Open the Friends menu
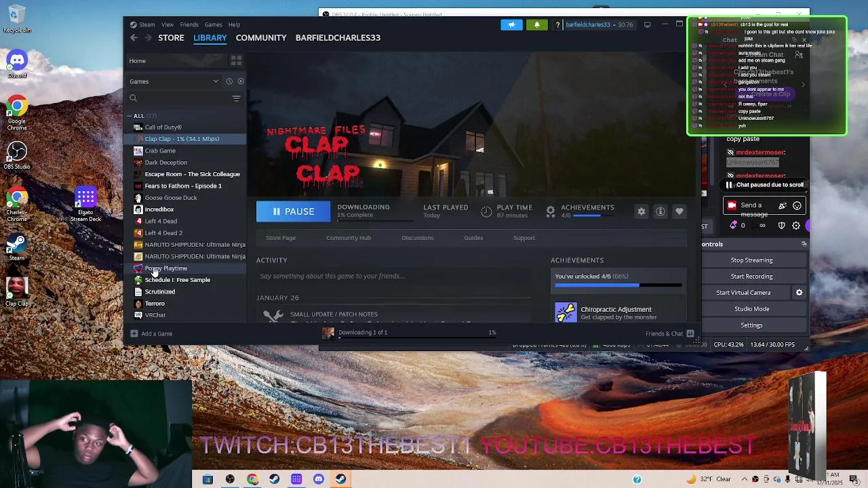 coord(189,24)
